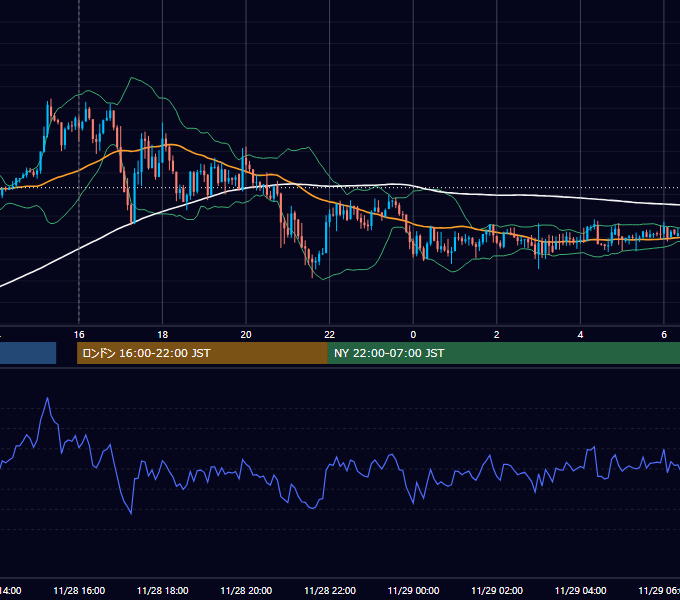Click the 2 hour label on price chart

pyautogui.click(x=497, y=335)
